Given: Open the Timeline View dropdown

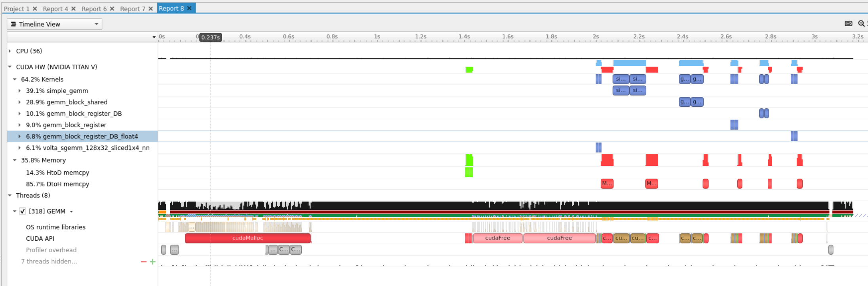Looking at the screenshot, I should tap(54, 24).
